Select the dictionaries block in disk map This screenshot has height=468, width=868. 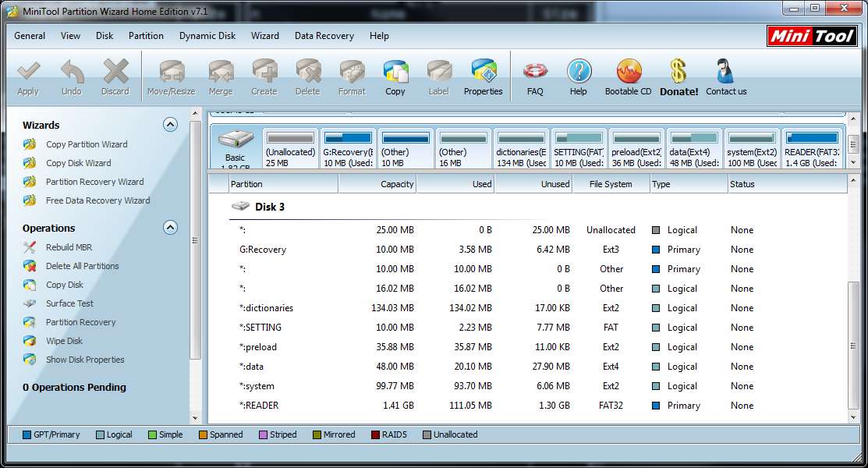click(521, 148)
